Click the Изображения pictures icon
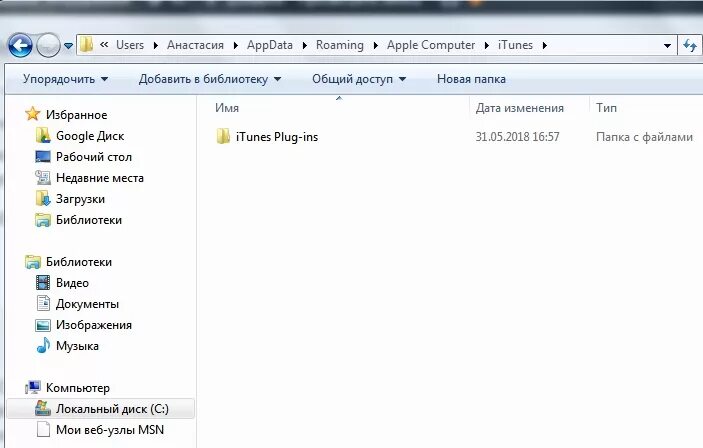Screen dimensions: 703x448 43,325
